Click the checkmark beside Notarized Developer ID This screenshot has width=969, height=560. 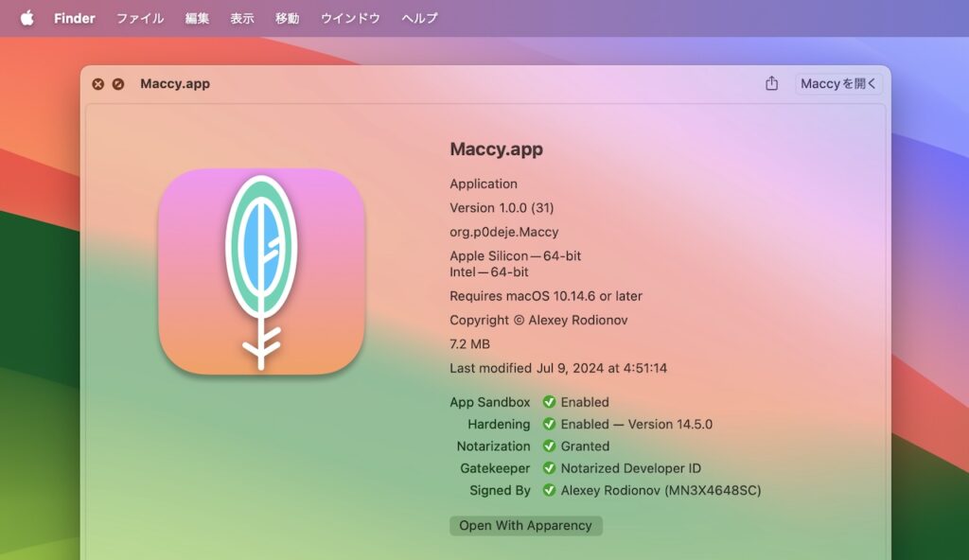coord(550,467)
